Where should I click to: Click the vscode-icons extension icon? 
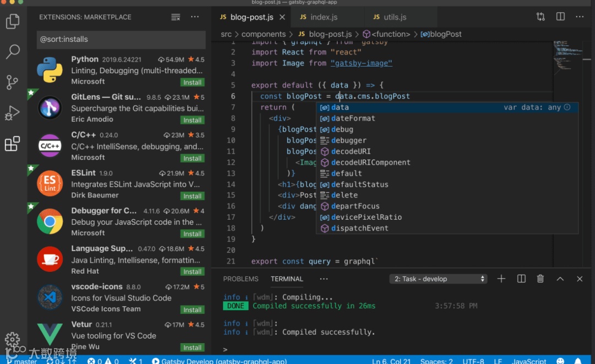point(50,297)
